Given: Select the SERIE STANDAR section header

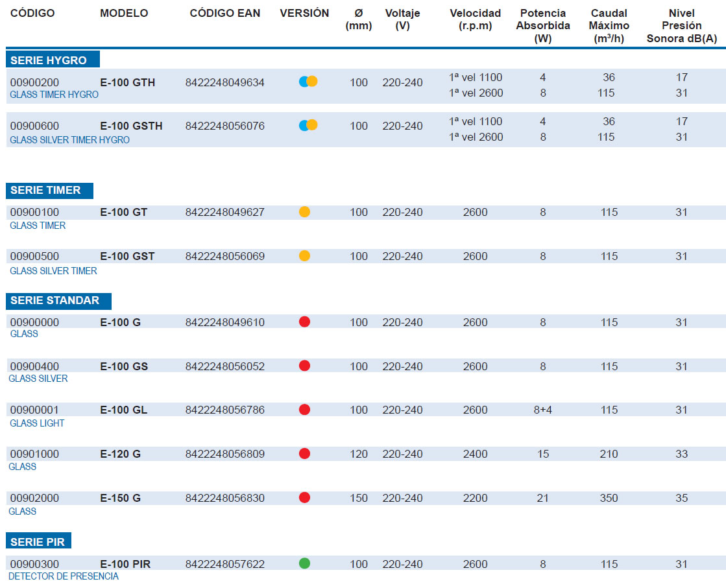Looking at the screenshot, I should click(59, 301).
